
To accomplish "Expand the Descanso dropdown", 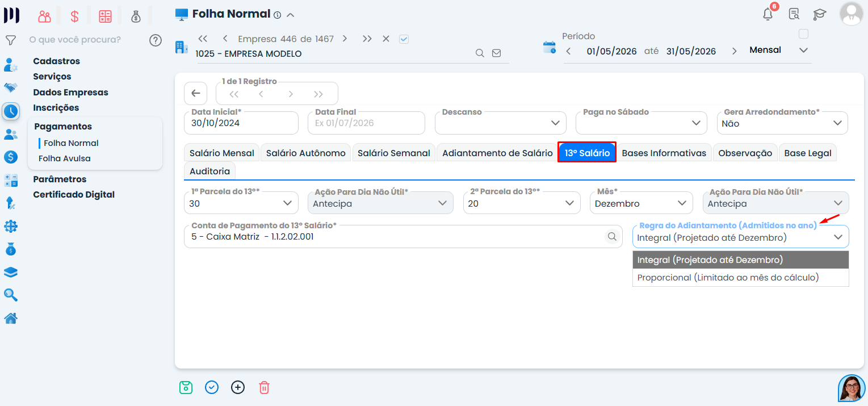I will point(500,123).
